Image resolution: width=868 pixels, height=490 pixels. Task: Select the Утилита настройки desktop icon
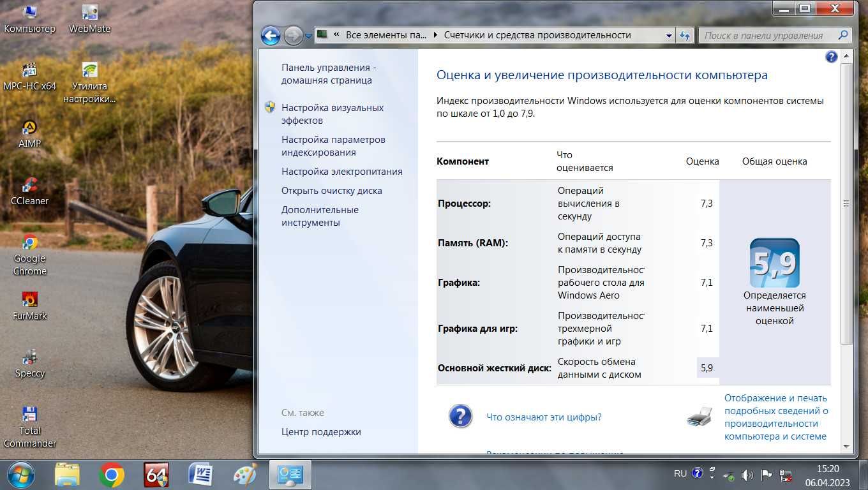89,83
